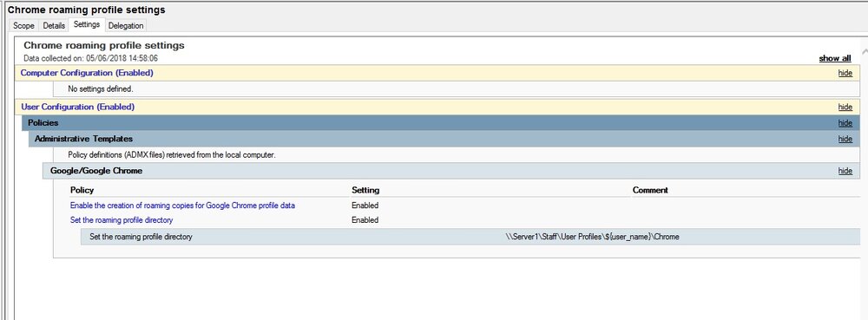Click Computer Configuration (Enabled) heading
This screenshot has width=868, height=320.
pyautogui.click(x=87, y=73)
